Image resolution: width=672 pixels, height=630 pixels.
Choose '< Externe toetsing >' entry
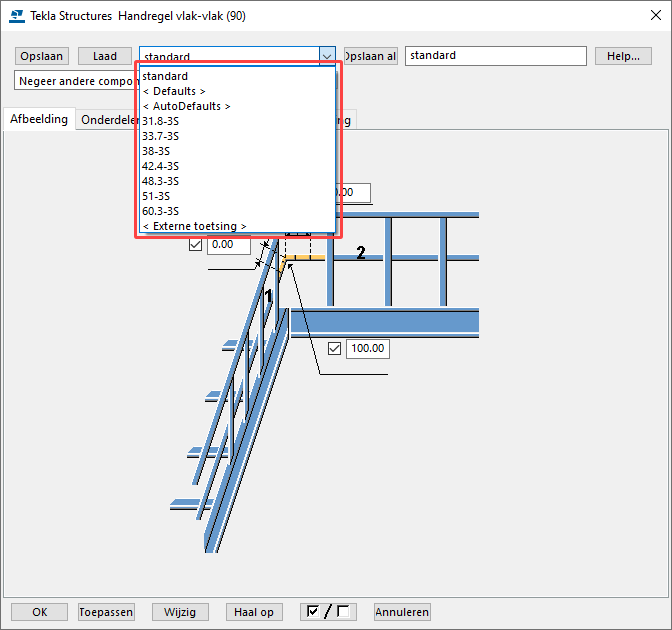(237, 226)
